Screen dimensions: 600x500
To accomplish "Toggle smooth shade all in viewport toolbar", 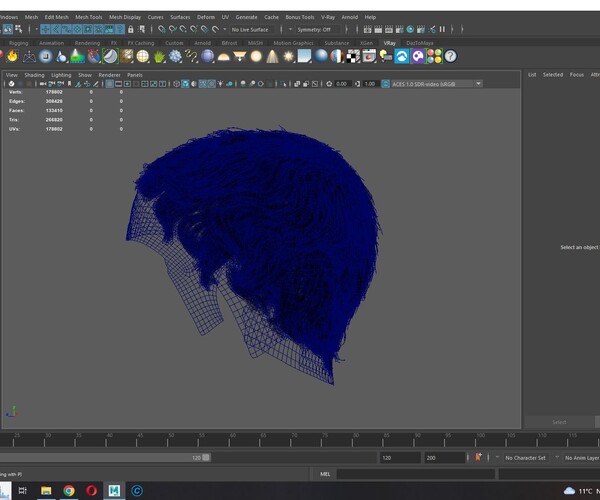I will click(x=185, y=84).
